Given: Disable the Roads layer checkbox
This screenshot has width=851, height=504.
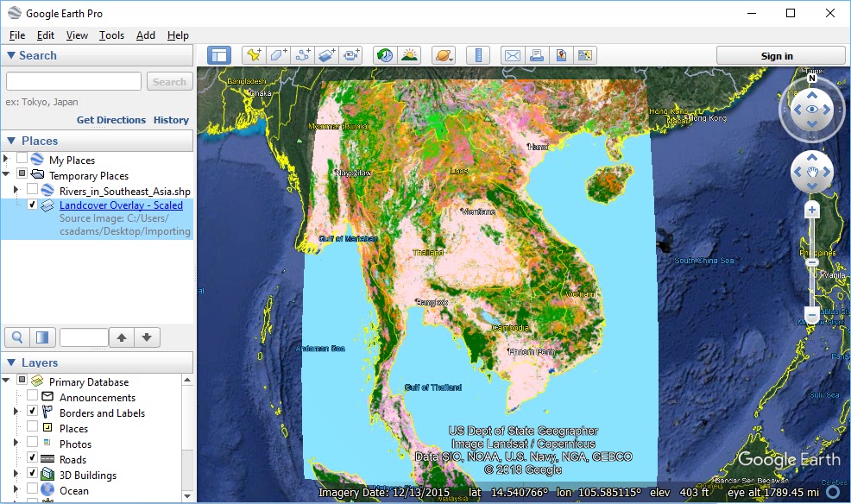Looking at the screenshot, I should pyautogui.click(x=32, y=457).
